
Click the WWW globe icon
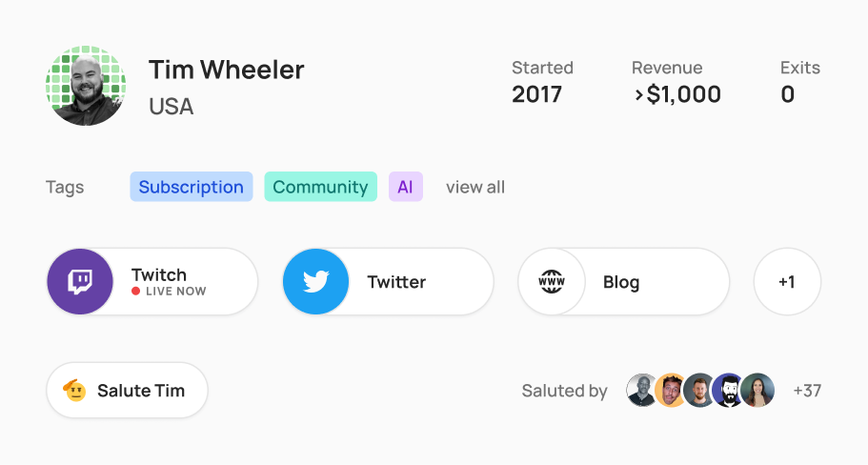(552, 282)
